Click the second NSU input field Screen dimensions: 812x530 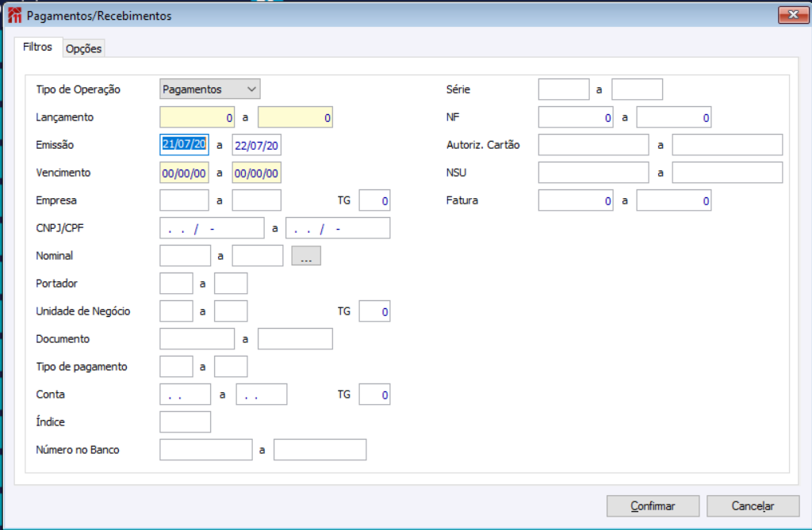tap(727, 173)
